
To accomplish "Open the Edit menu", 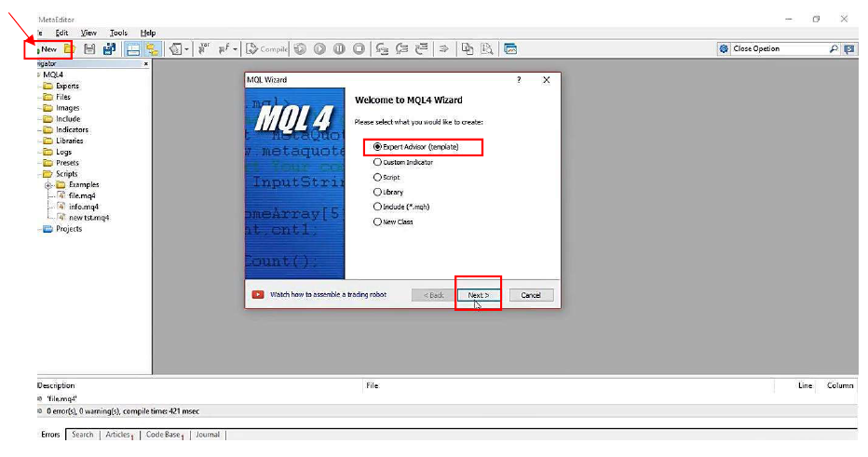I will pos(62,33).
